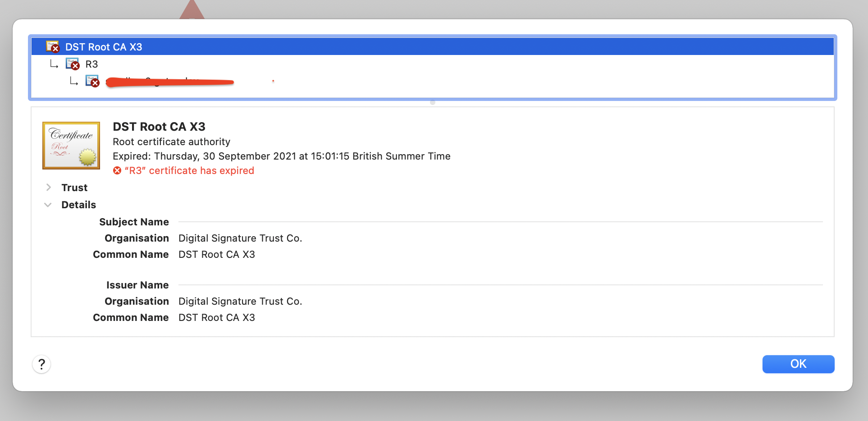Viewport: 868px width, 421px height.
Task: Select the DST Root CA X3 certificate row
Action: click(x=433, y=47)
